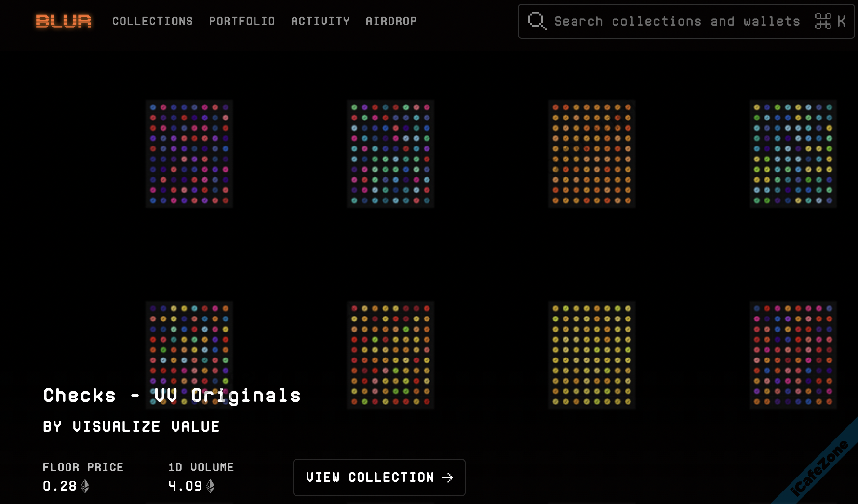Click the Command-K shortcut icon
Viewport: 858px width, 504px height.
pyautogui.click(x=830, y=21)
